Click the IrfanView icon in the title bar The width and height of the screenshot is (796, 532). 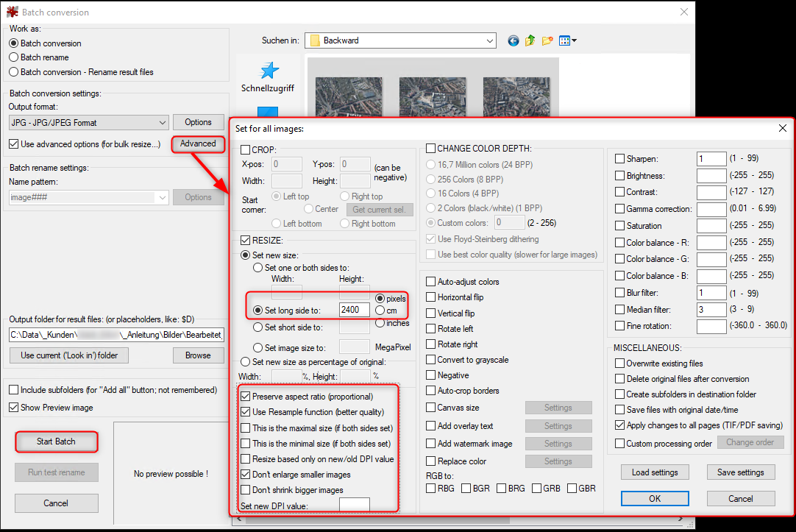click(13, 12)
